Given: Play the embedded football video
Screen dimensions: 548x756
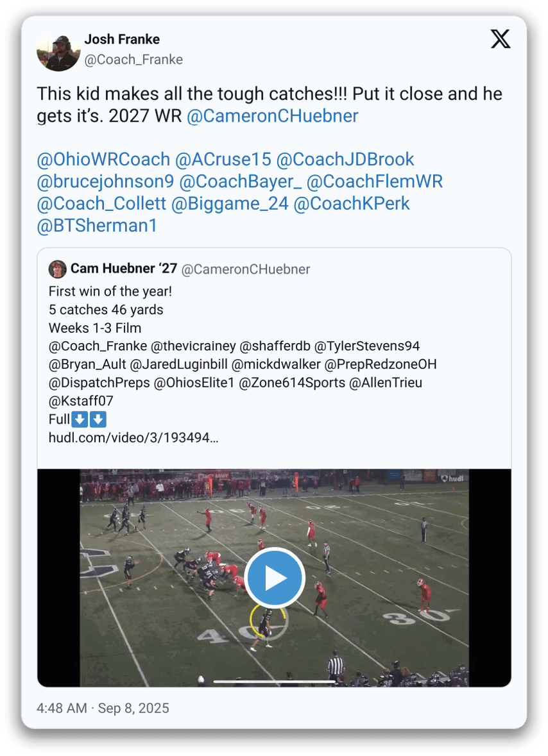Looking at the screenshot, I should 275,577.
